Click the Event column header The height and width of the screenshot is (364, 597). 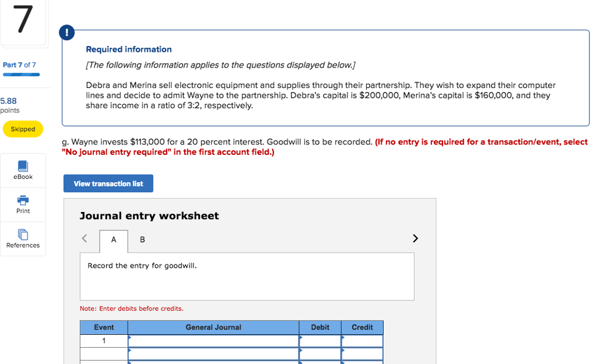tap(104, 327)
